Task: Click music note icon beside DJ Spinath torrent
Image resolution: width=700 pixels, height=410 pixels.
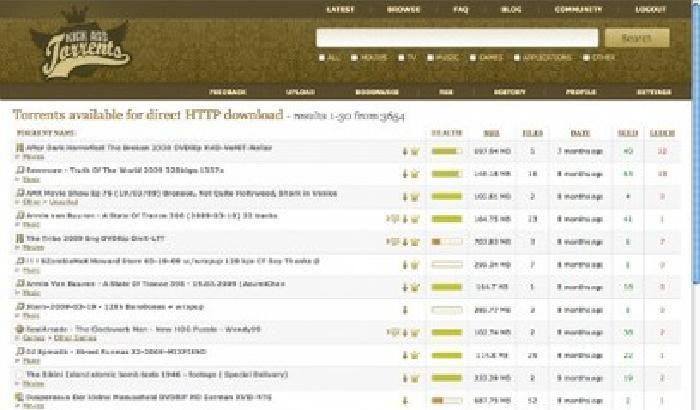Action: [x=19, y=352]
